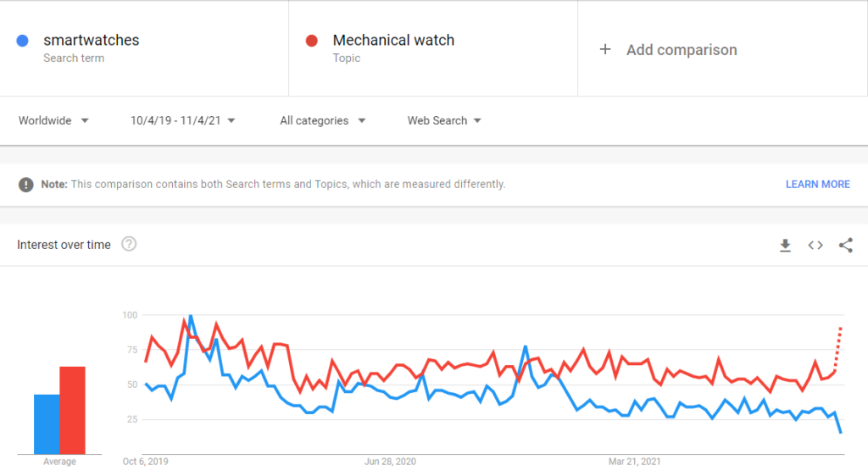
Task: Select the red Mechanical watch color dot
Action: click(x=312, y=41)
